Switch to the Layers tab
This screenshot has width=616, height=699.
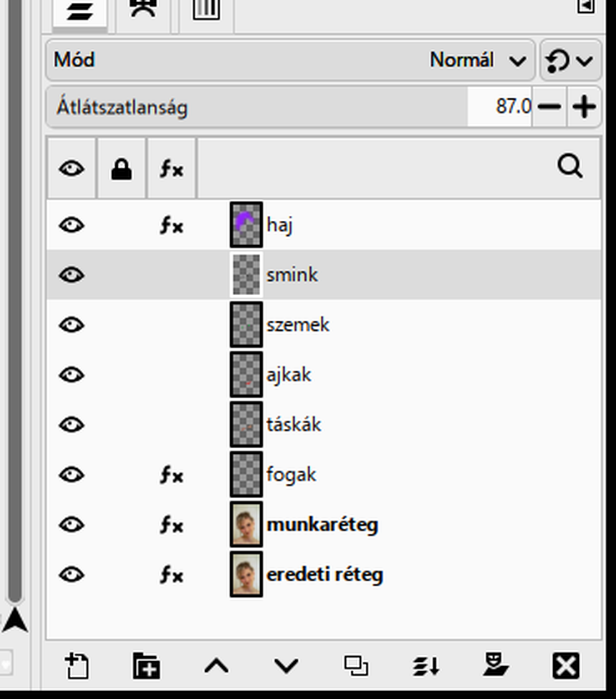[80, 12]
